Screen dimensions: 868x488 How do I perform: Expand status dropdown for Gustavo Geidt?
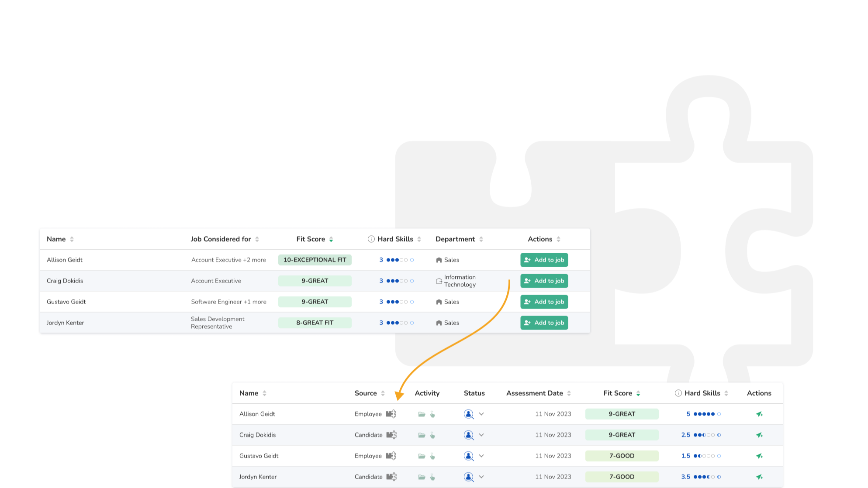point(481,456)
